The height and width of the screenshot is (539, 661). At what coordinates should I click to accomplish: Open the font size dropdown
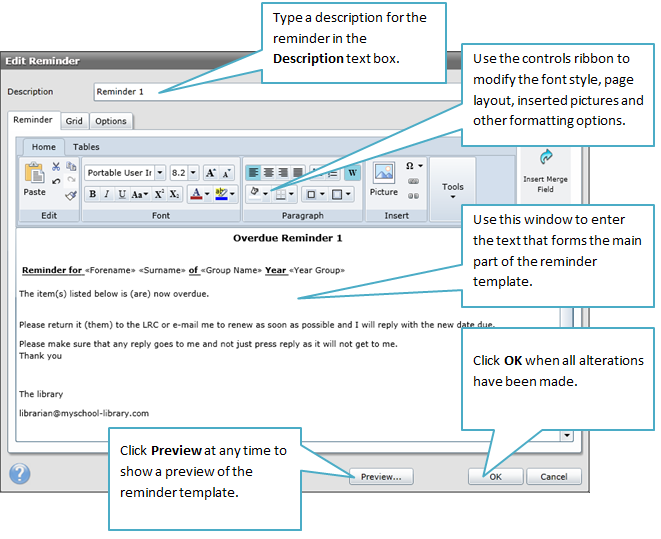(193, 172)
